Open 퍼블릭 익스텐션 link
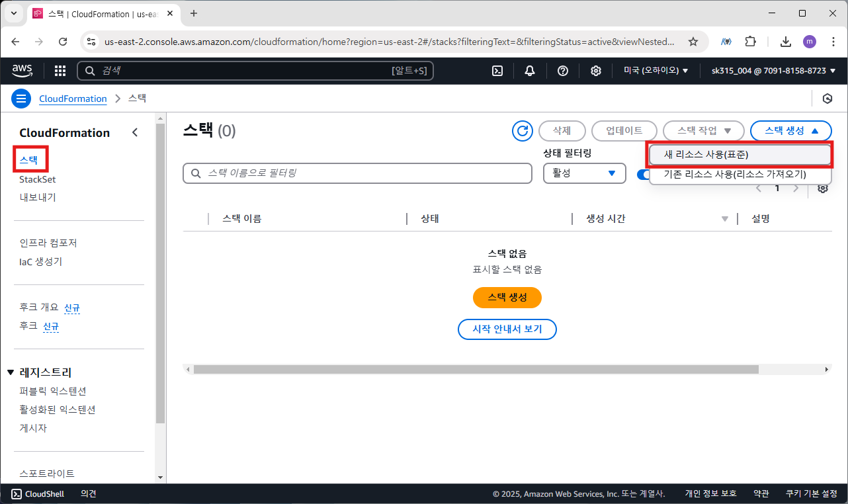This screenshot has width=848, height=504. tap(53, 391)
